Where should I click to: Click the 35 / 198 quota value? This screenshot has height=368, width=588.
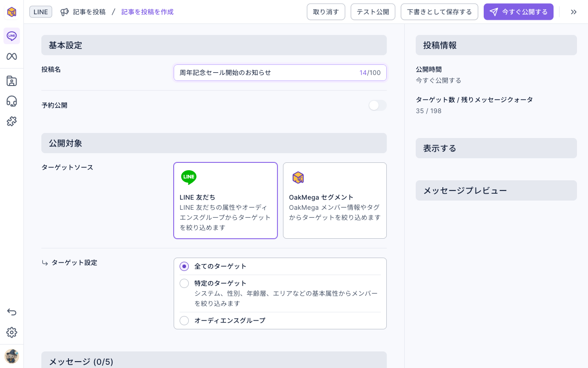(429, 111)
